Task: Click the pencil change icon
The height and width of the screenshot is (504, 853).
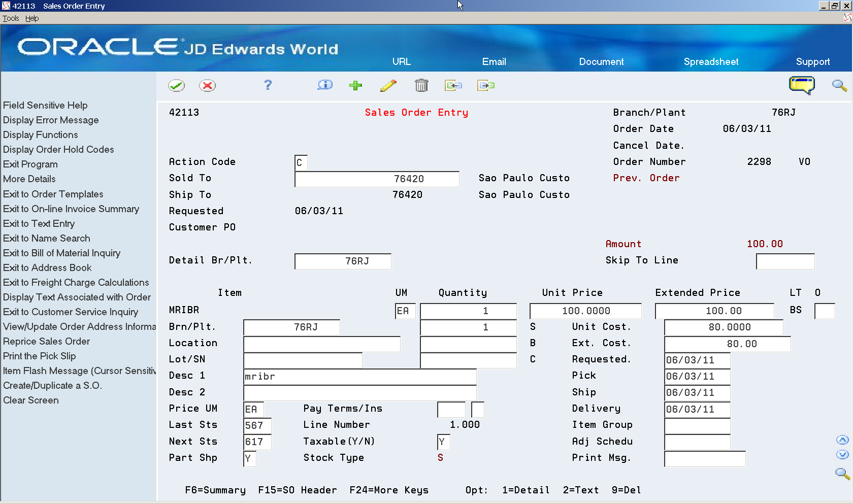Action: [388, 85]
